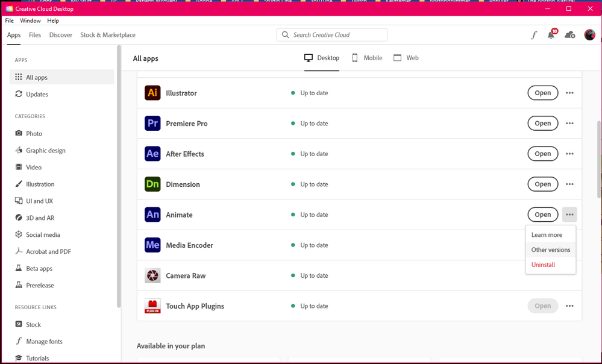Show Mobile apps tab
The image size is (602, 364).
pyautogui.click(x=367, y=58)
